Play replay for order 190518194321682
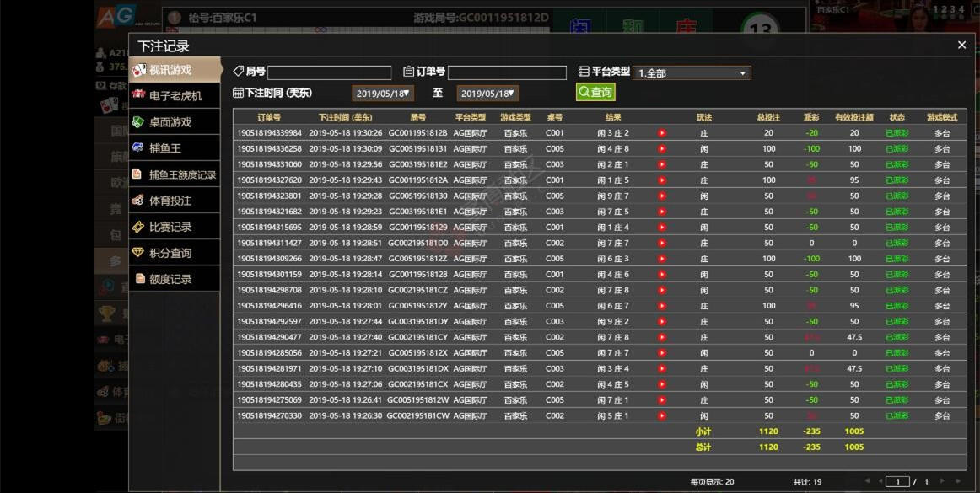This screenshot has width=980, height=493. point(662,212)
